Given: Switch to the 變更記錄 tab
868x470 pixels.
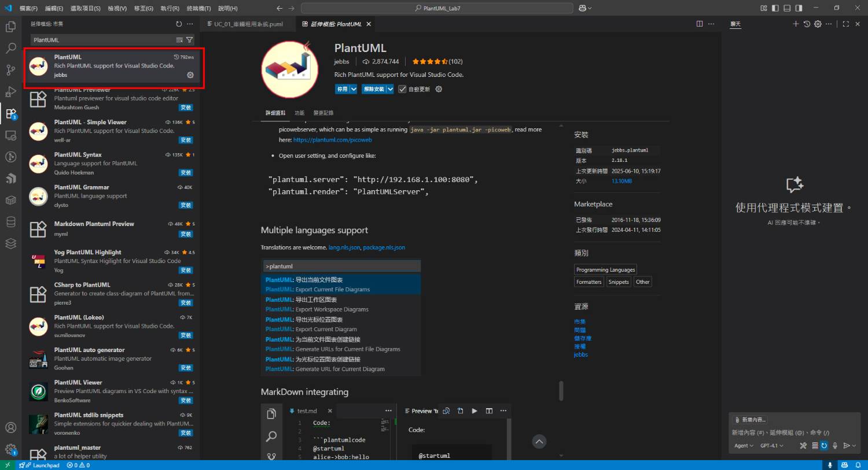Looking at the screenshot, I should click(x=323, y=113).
